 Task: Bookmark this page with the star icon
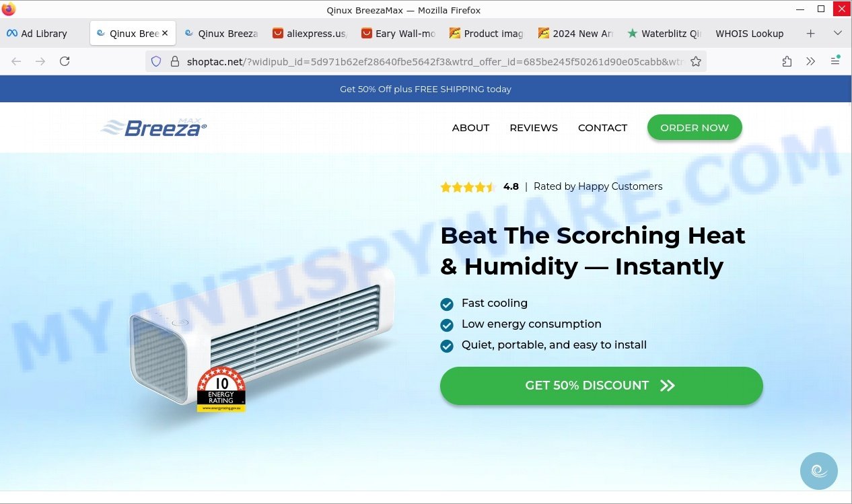[696, 61]
